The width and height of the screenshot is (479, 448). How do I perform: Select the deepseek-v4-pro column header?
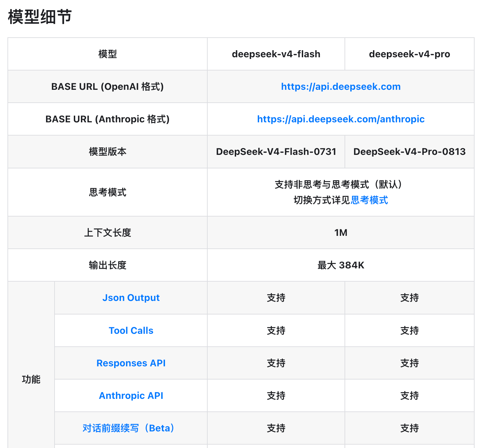410,54
